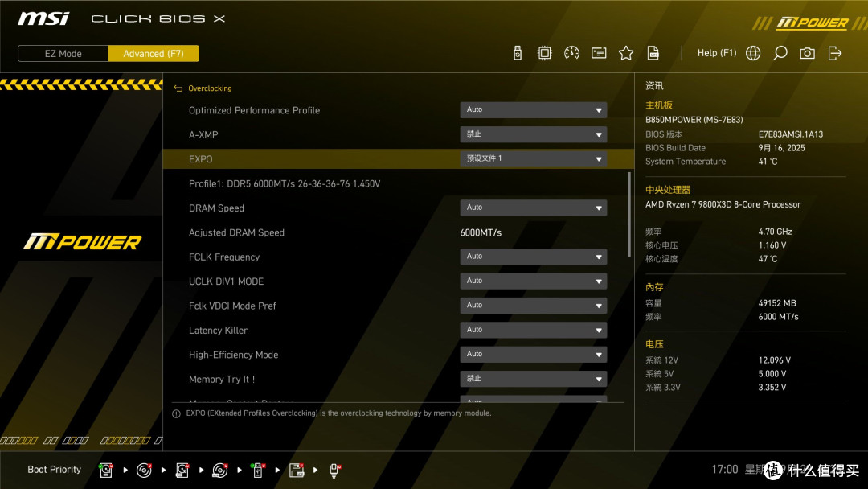
Task: Go back using Overclocking return arrow
Action: click(x=178, y=88)
